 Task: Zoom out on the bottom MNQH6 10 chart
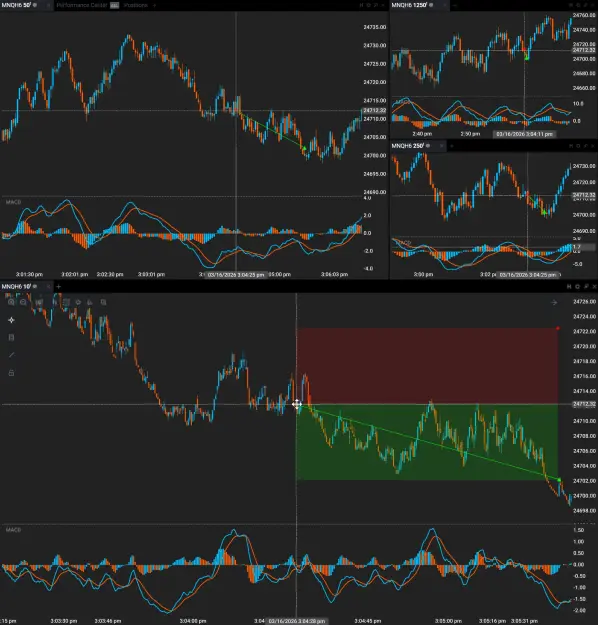[23, 302]
